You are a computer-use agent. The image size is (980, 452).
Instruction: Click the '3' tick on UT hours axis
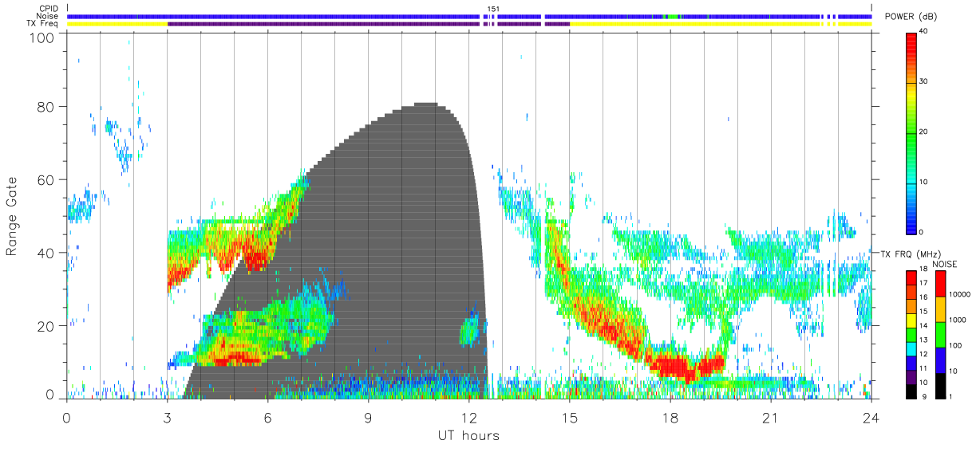(x=168, y=417)
